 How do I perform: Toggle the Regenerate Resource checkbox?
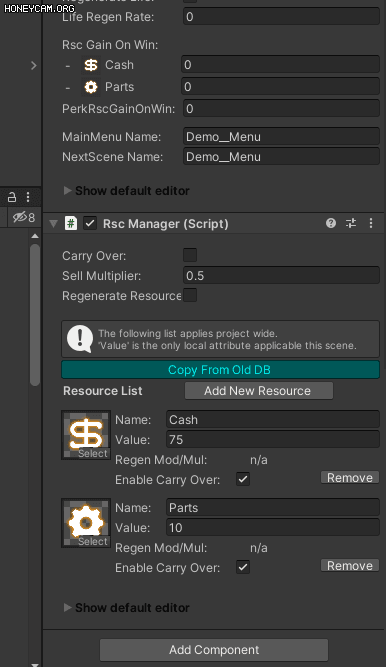click(190, 295)
